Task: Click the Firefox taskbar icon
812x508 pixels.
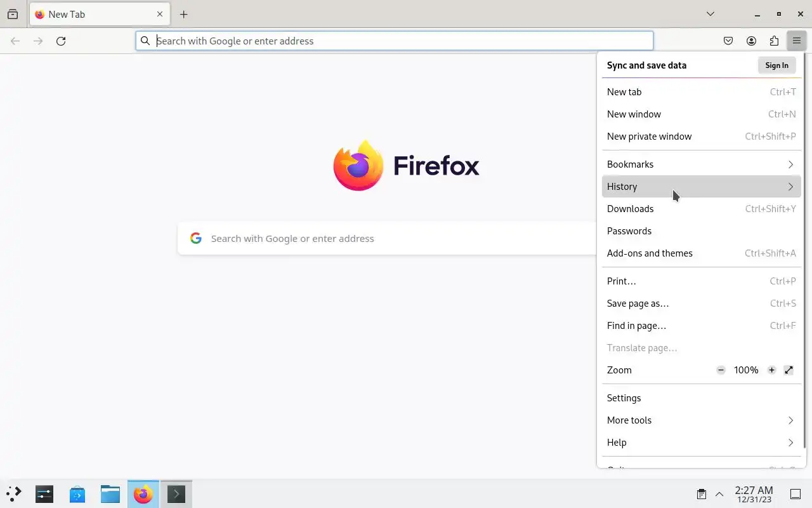Action: click(x=143, y=493)
